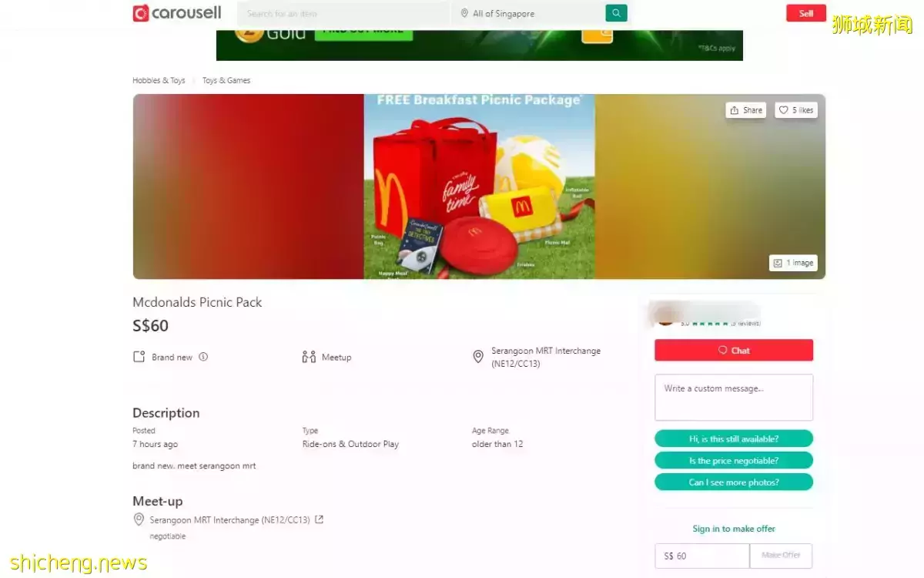Open Hobbies & Toys breadcrumb

coord(159,80)
